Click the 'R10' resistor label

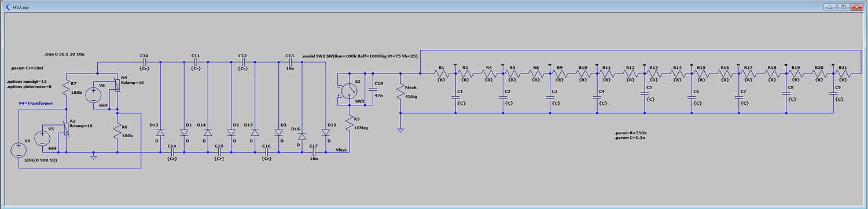coord(583,67)
